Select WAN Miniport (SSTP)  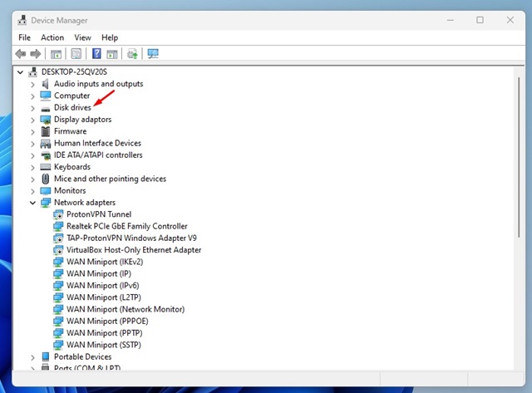pyautogui.click(x=104, y=345)
